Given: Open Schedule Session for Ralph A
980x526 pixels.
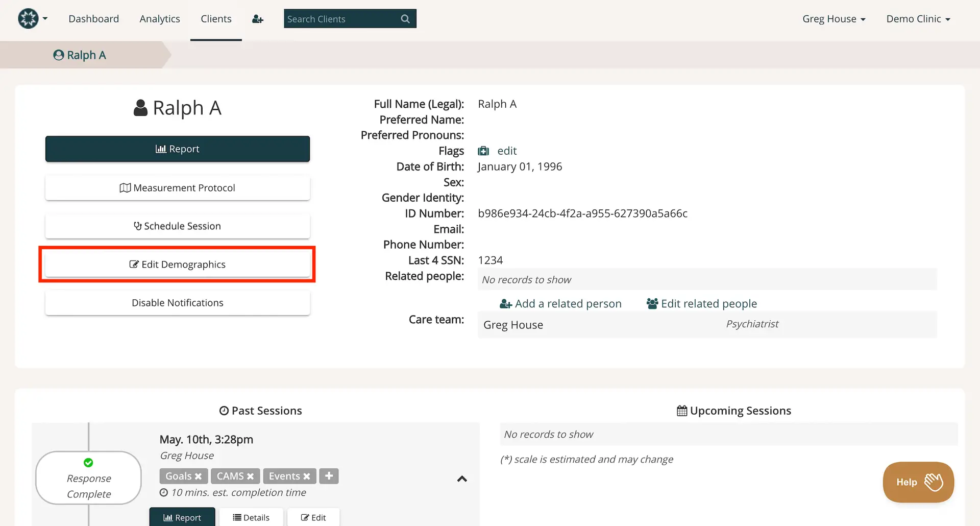Looking at the screenshot, I should tap(177, 226).
